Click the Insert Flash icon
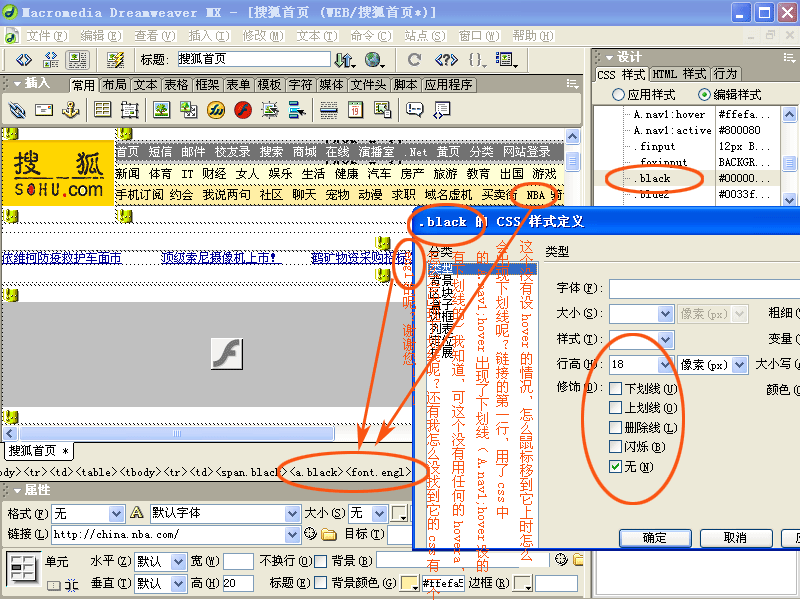The height and width of the screenshot is (600, 800). [x=242, y=110]
